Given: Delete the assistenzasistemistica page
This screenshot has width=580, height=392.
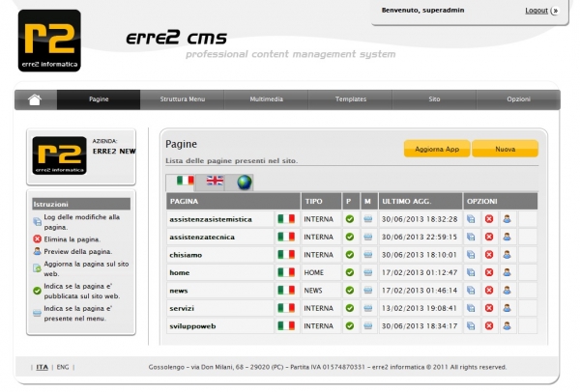Looking at the screenshot, I should (489, 219).
